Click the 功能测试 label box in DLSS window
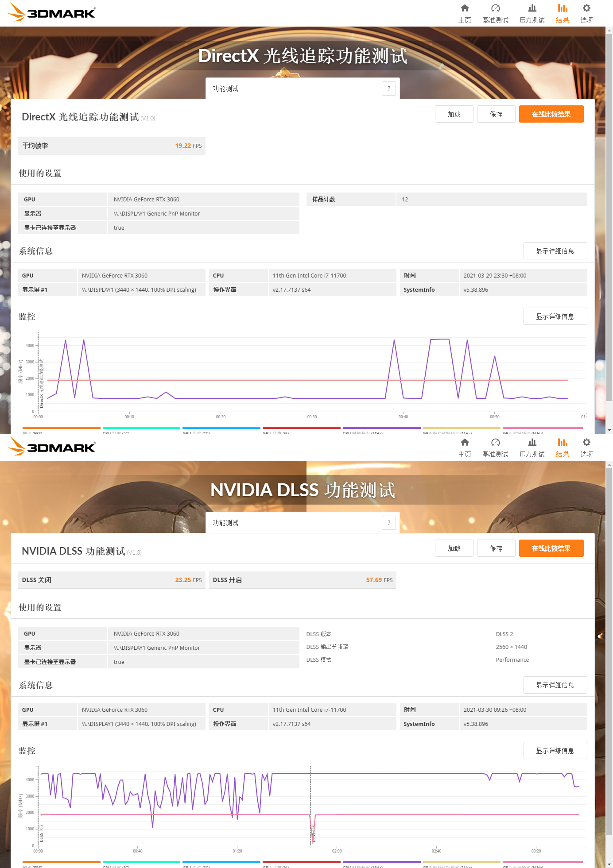Screen dimensions: 613x868 [303, 523]
